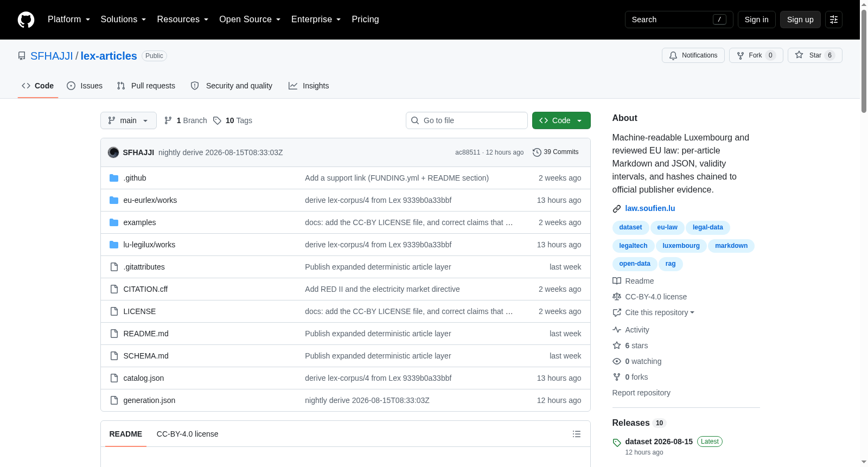Open the law.soufien.lu website link
The image size is (868, 467).
pyautogui.click(x=650, y=208)
